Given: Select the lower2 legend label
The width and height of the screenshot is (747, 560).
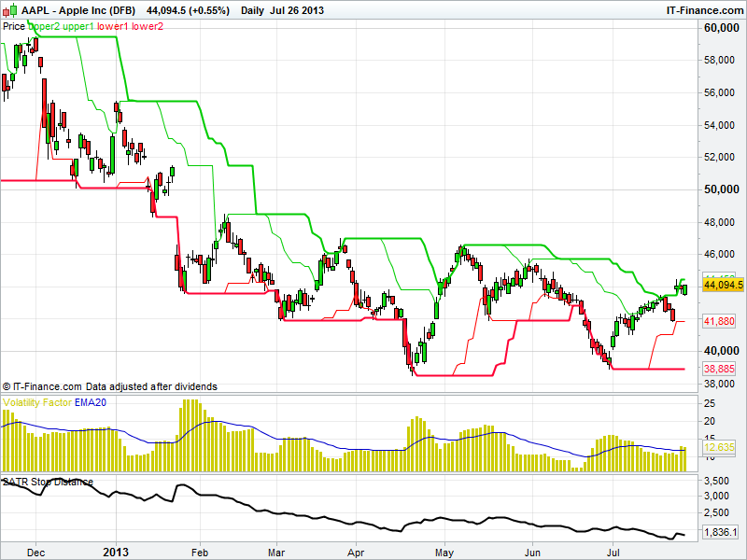Looking at the screenshot, I should pos(148,26).
